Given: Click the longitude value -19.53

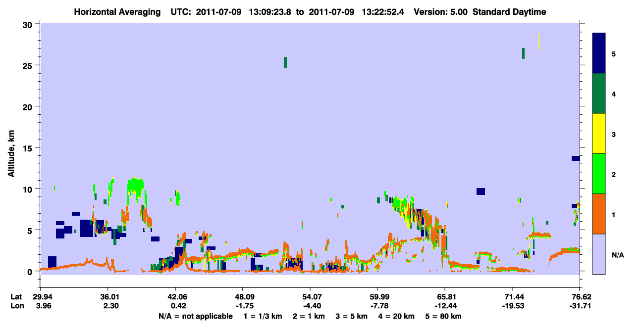Looking at the screenshot, I should coord(512,306).
